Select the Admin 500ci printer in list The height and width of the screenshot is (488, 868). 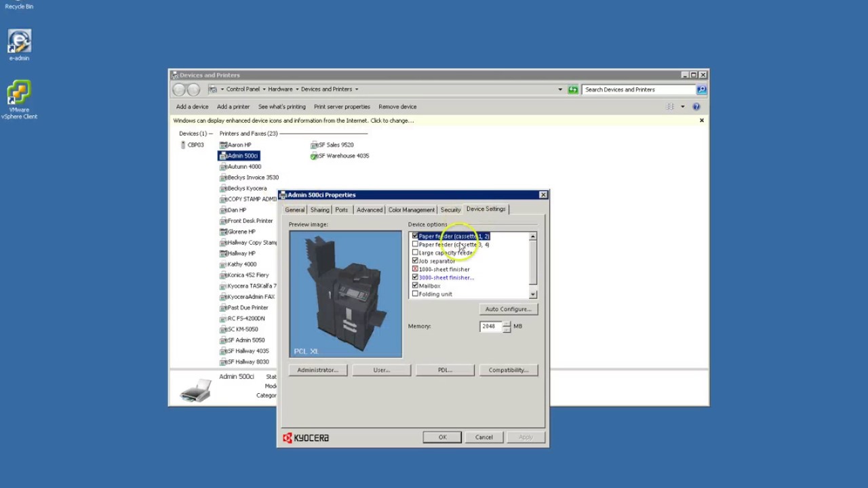pos(238,156)
